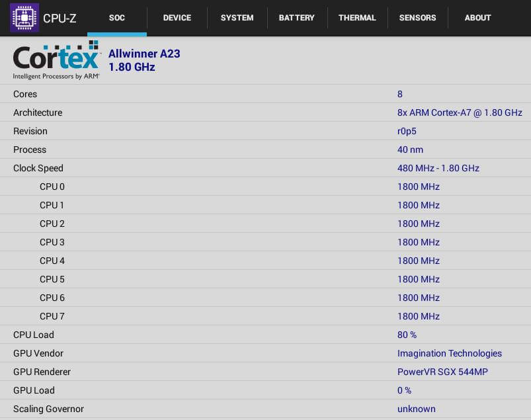
Task: Tap the Process 40 nm row
Action: pyautogui.click(x=265, y=149)
